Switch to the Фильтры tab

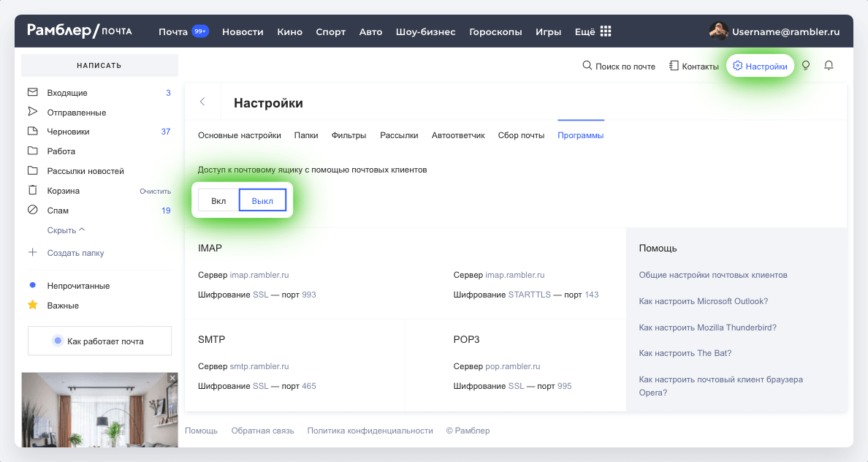tap(349, 135)
